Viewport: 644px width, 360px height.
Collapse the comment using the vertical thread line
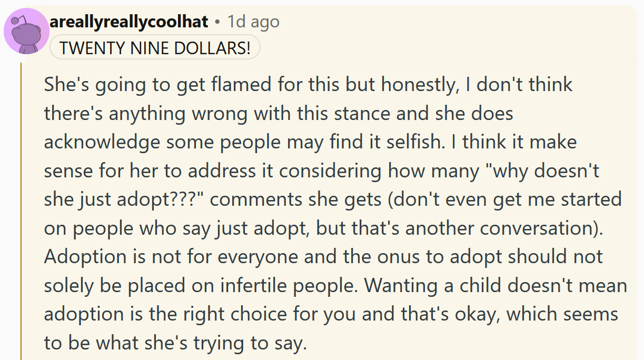point(21,211)
